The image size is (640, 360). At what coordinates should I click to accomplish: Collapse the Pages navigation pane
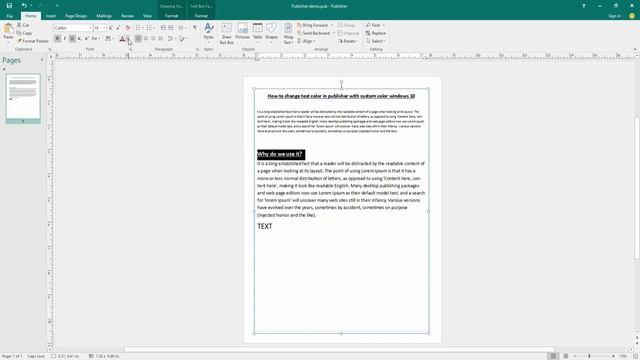click(x=42, y=60)
